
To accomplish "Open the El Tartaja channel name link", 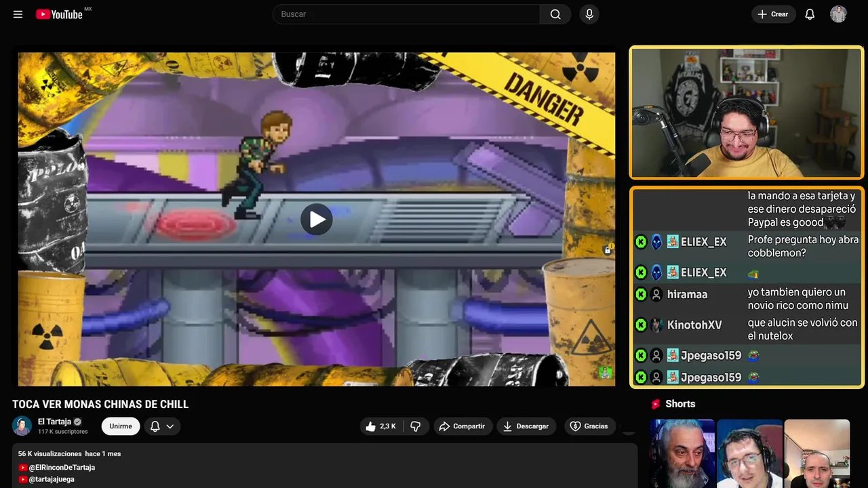I will [x=54, y=422].
